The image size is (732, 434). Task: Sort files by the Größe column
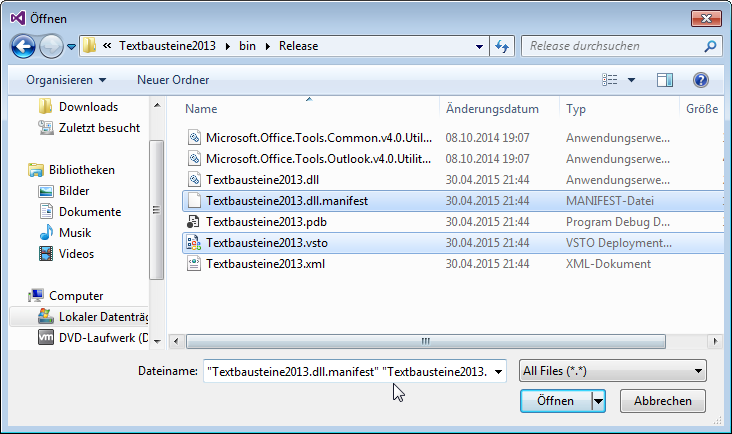(702, 109)
